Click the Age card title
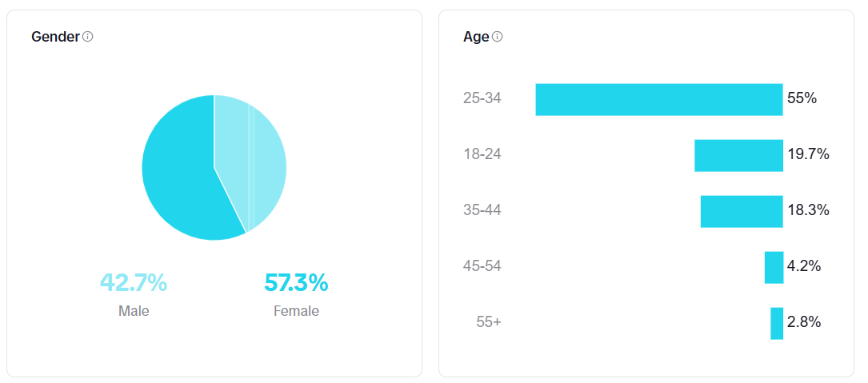 (x=476, y=37)
